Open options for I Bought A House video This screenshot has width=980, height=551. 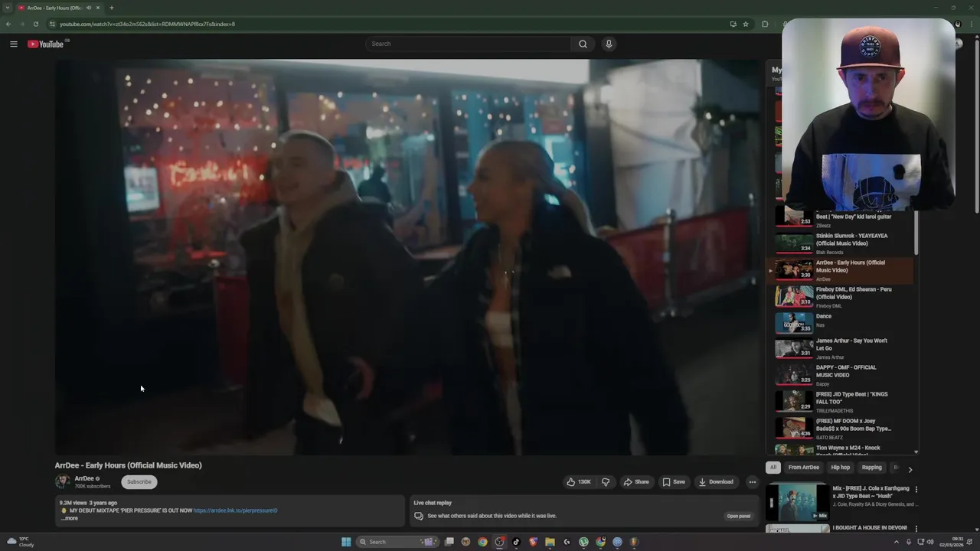tap(916, 529)
